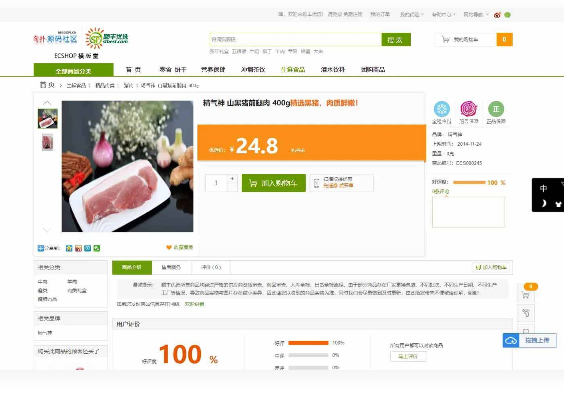This screenshot has height=397, width=564.
Task: Click the add to cart button
Action: 274,183
